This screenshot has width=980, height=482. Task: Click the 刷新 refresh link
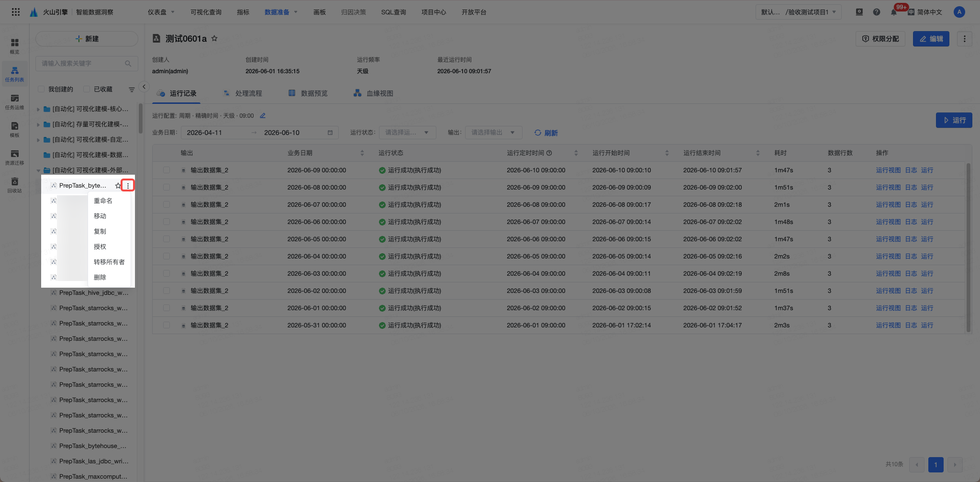(546, 133)
